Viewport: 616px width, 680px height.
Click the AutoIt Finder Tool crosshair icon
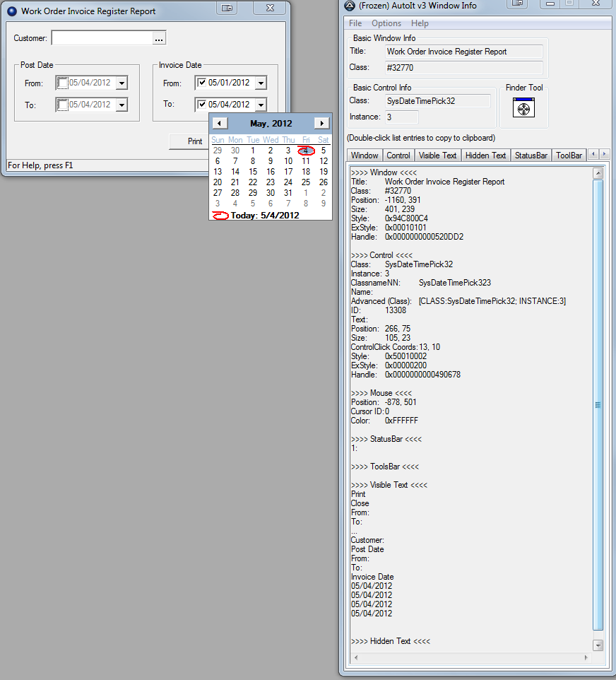[x=523, y=109]
